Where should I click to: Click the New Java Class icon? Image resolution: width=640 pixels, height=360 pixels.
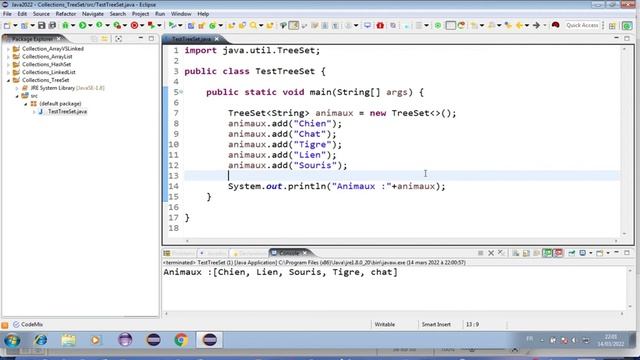pyautogui.click(x=212, y=25)
